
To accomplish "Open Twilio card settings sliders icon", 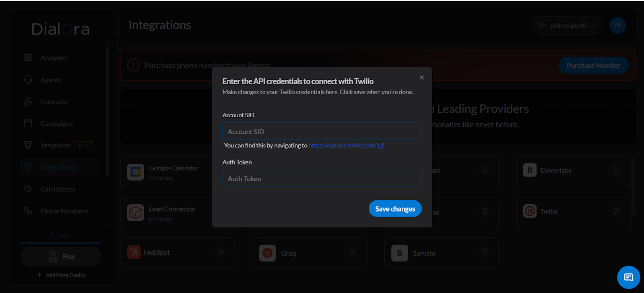I will pyautogui.click(x=617, y=211).
